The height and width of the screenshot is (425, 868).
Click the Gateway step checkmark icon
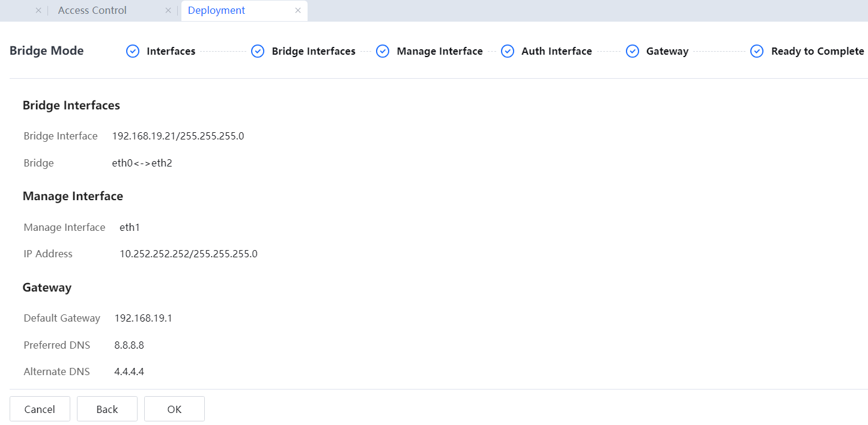tap(633, 52)
